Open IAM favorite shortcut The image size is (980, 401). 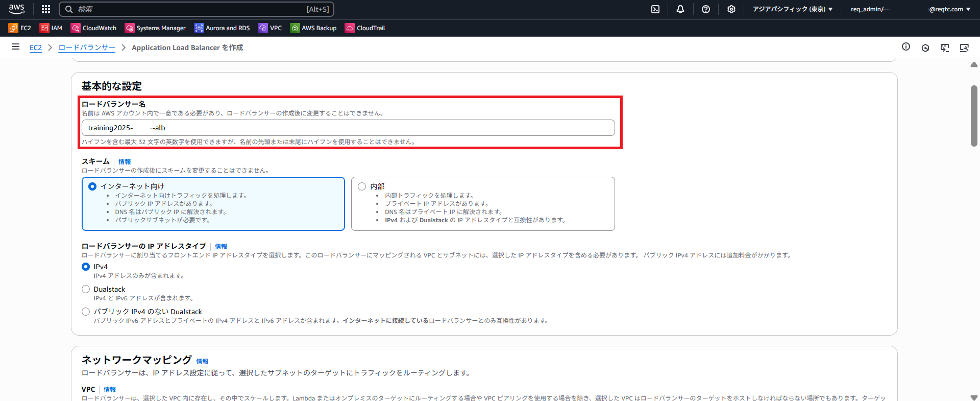pyautogui.click(x=51, y=28)
